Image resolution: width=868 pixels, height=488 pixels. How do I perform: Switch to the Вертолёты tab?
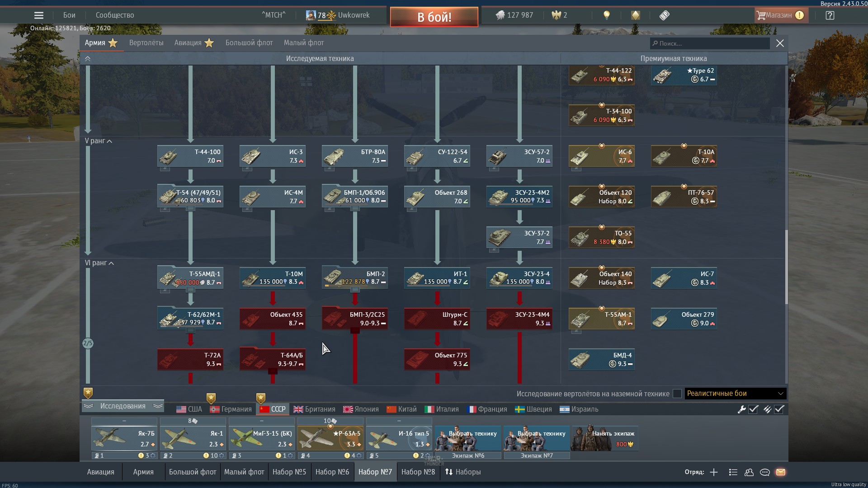[x=146, y=43]
